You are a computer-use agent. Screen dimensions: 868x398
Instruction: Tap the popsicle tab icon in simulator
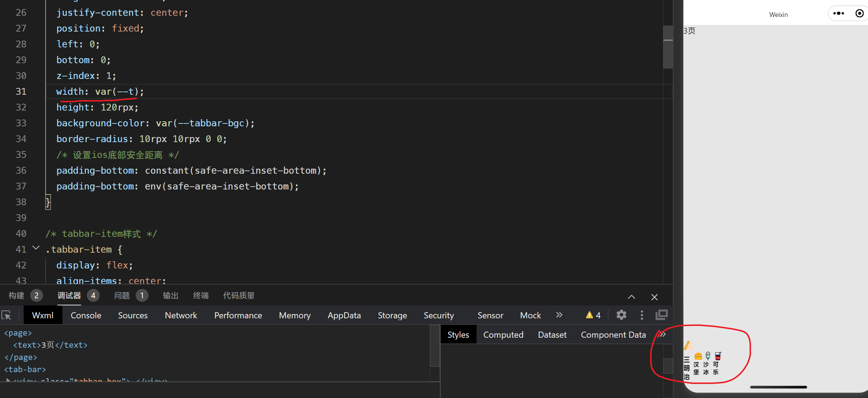coord(708,356)
